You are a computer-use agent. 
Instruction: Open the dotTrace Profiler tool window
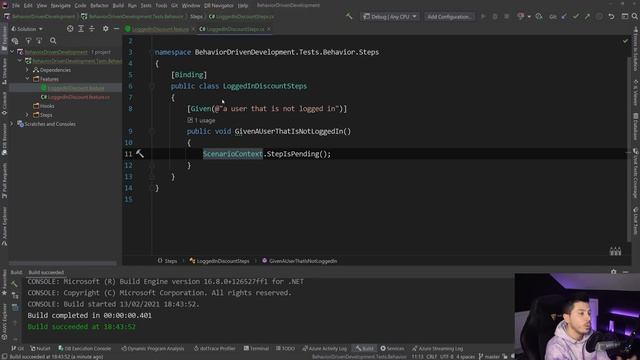coord(214,349)
